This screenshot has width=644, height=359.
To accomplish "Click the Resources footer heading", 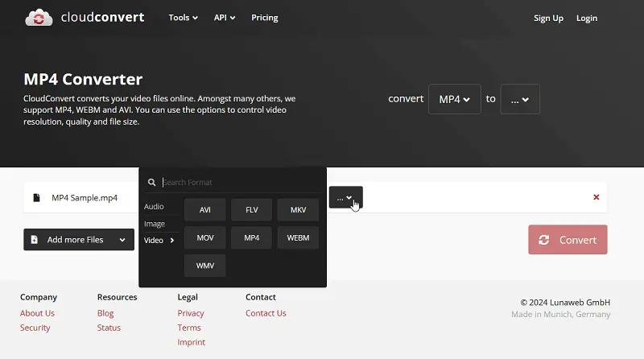I will (117, 297).
